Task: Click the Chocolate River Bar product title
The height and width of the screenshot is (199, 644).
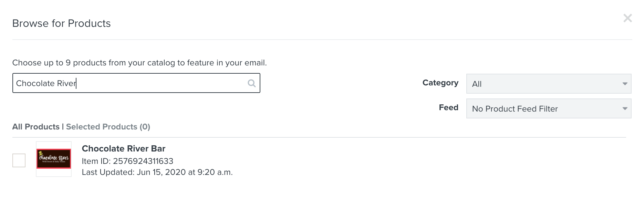Action: pyautogui.click(x=124, y=148)
